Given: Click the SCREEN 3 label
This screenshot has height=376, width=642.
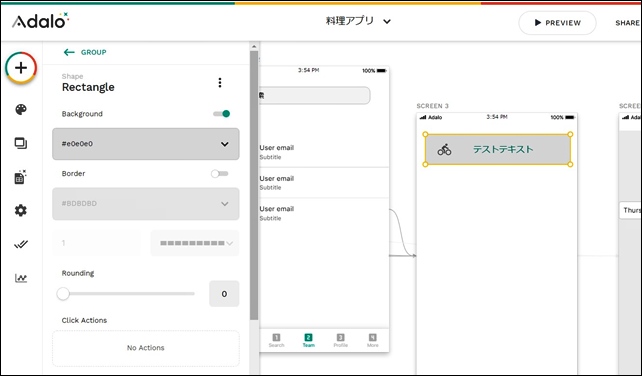Looking at the screenshot, I should 432,106.
